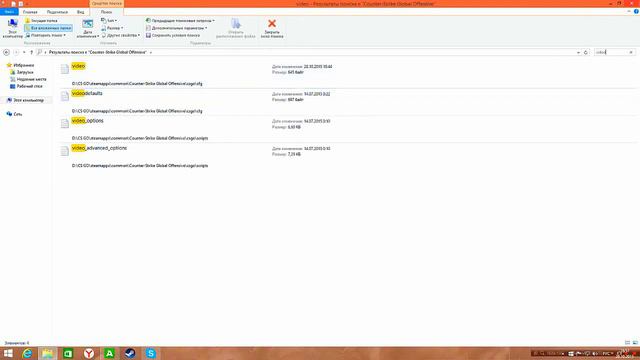The image size is (640, 360).
Task: Open the Date modified filter dropdown
Action: point(88,29)
